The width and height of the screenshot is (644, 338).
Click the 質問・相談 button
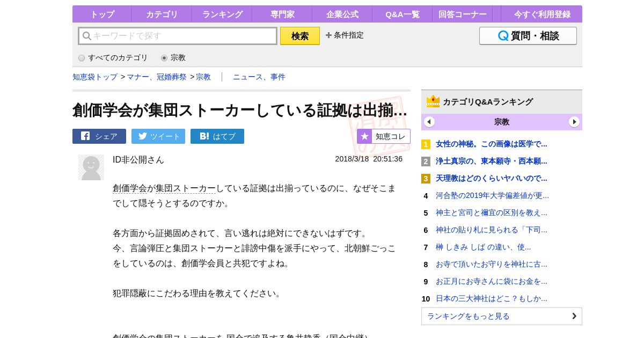click(528, 36)
